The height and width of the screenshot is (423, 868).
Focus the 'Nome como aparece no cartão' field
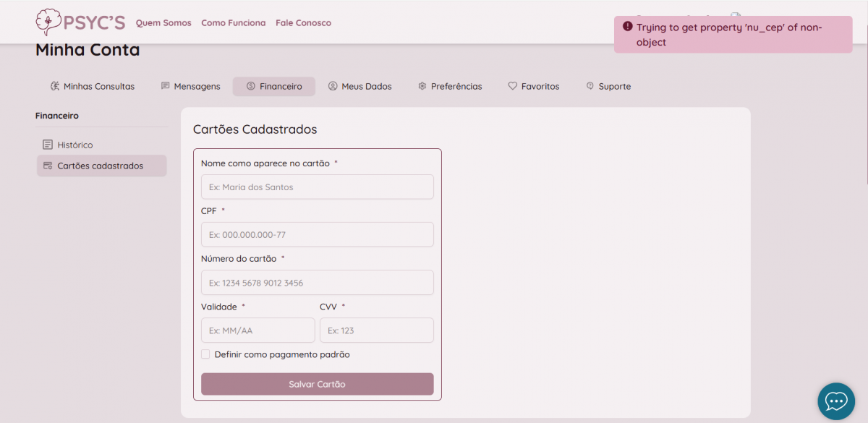(317, 187)
